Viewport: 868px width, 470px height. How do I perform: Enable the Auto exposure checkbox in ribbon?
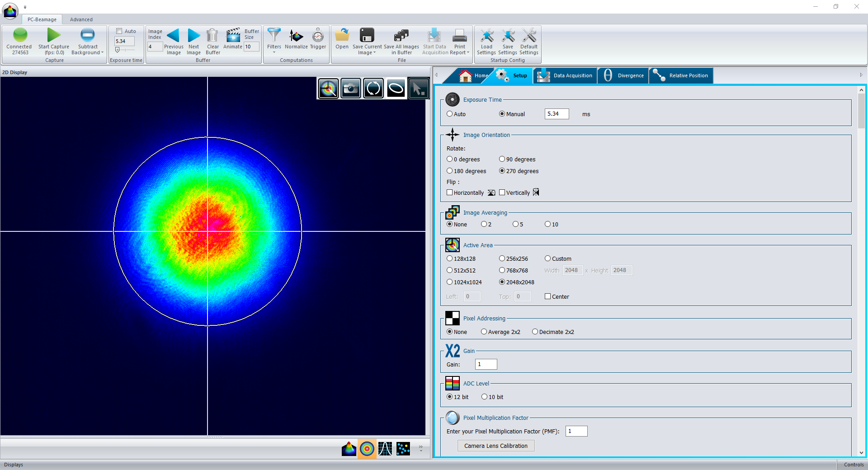click(x=119, y=31)
